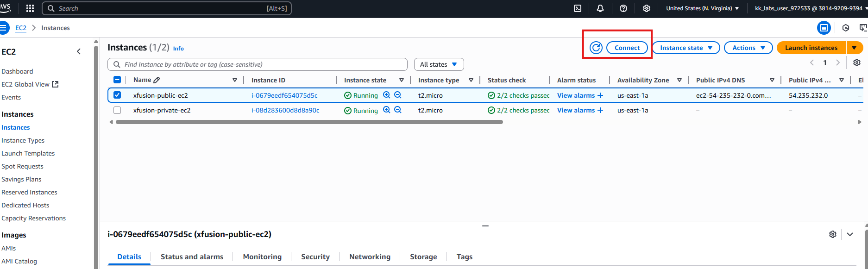The width and height of the screenshot is (868, 269).
Task: Sort by Instance state column arrow
Action: (x=402, y=80)
